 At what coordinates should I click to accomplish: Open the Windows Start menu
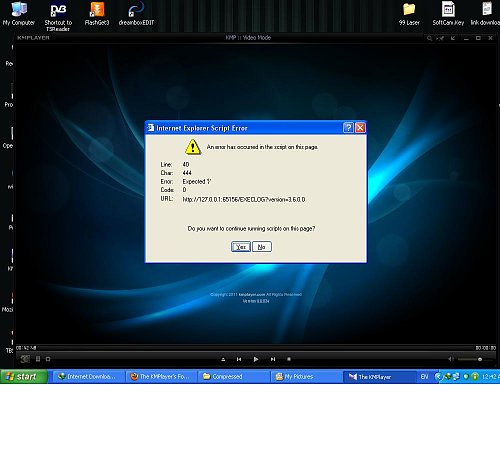23,377
